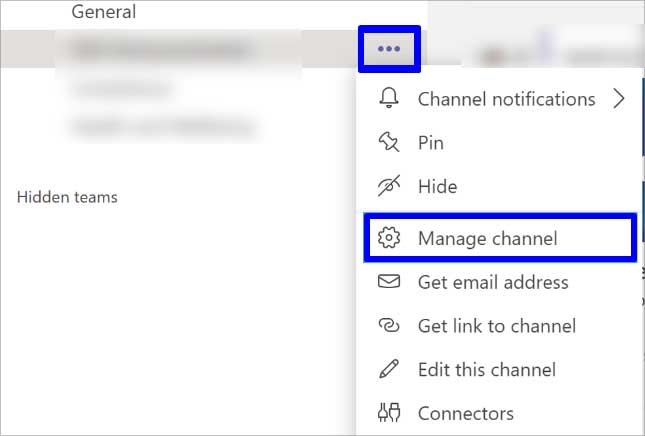Open Channel notifications menu entry
Viewport: 645px width, 436px height.
tap(500, 99)
